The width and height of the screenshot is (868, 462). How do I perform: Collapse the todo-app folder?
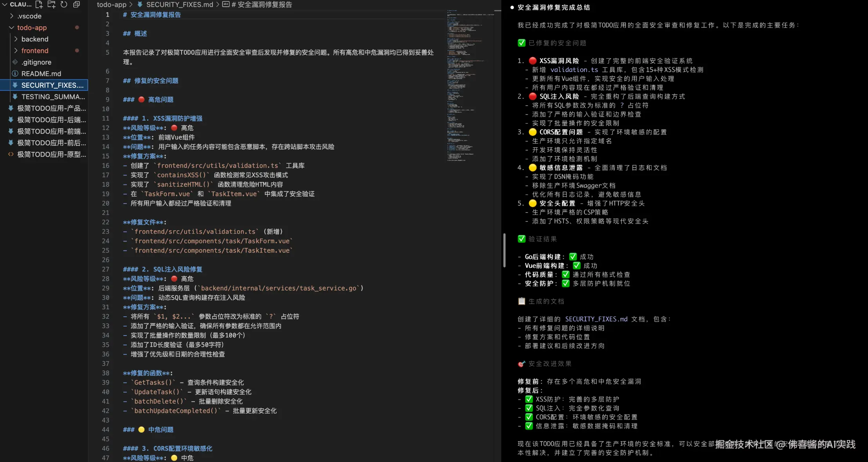(x=11, y=27)
